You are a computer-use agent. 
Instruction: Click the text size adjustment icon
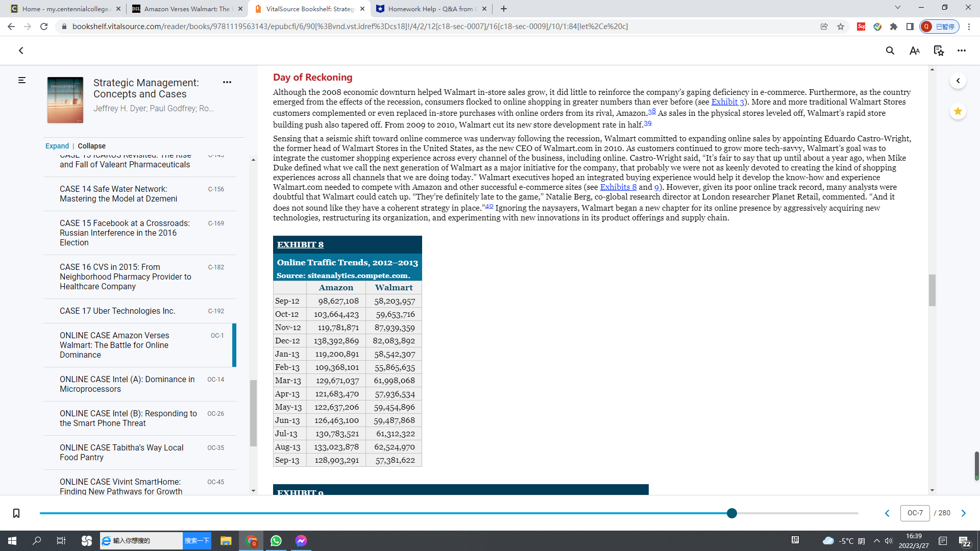(914, 51)
